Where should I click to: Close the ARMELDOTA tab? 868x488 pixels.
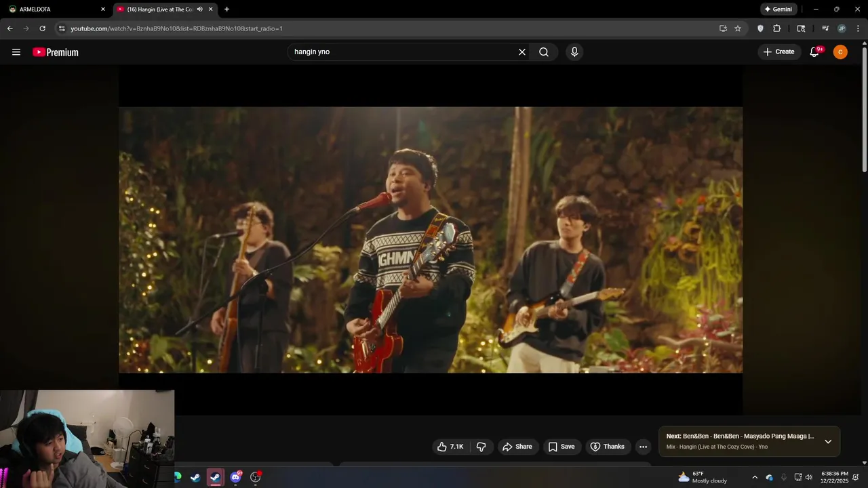coord(103,9)
